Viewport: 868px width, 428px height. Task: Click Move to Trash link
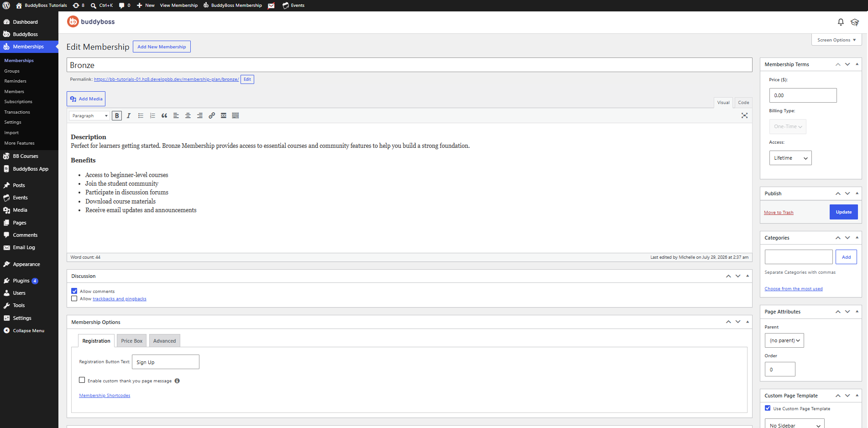point(779,213)
